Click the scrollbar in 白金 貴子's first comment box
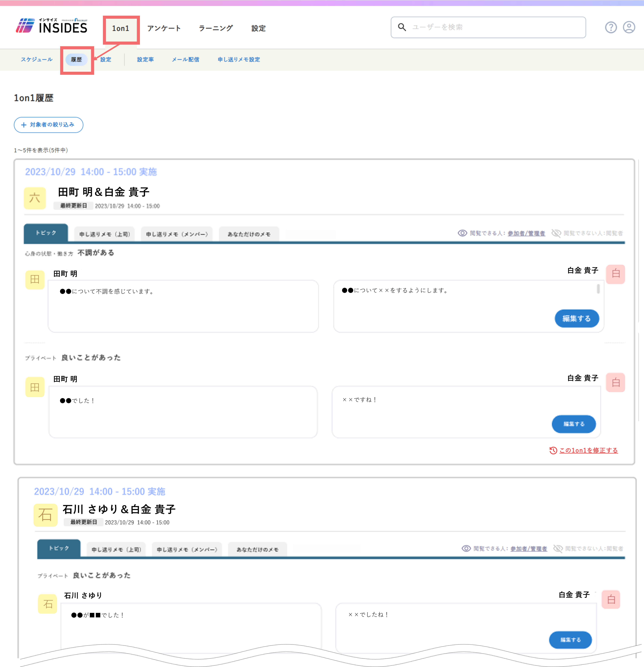The image size is (644, 667). pos(598,289)
